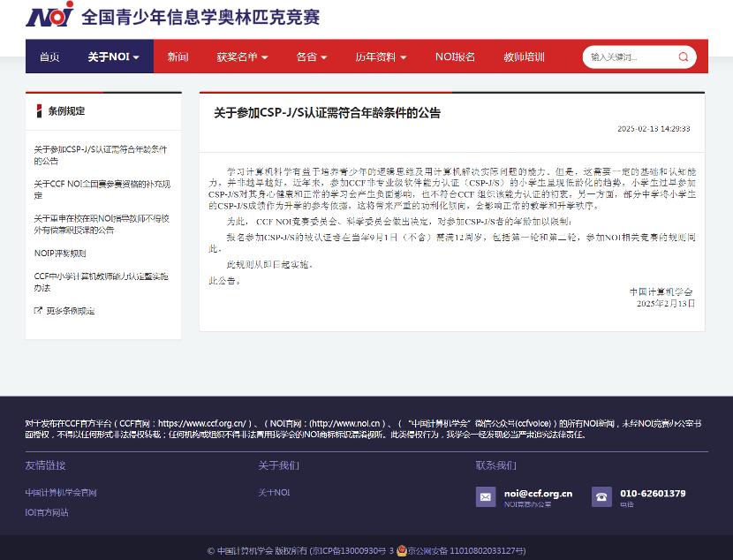Image resolution: width=733 pixels, height=560 pixels.
Task: Click the telephone icon in footer
Action: pos(601,497)
